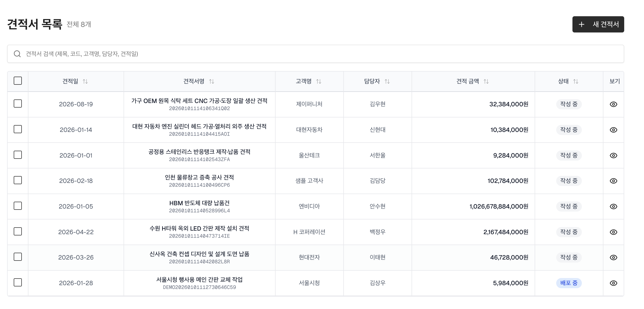
Task: Sort by 견적일 column arrows icon
Action: [x=85, y=81]
